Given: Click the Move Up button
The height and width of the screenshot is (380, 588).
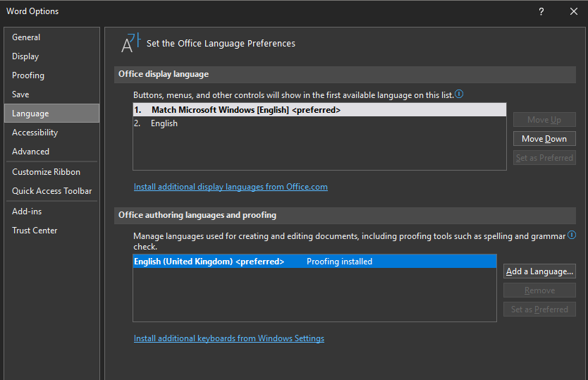Looking at the screenshot, I should tap(544, 120).
